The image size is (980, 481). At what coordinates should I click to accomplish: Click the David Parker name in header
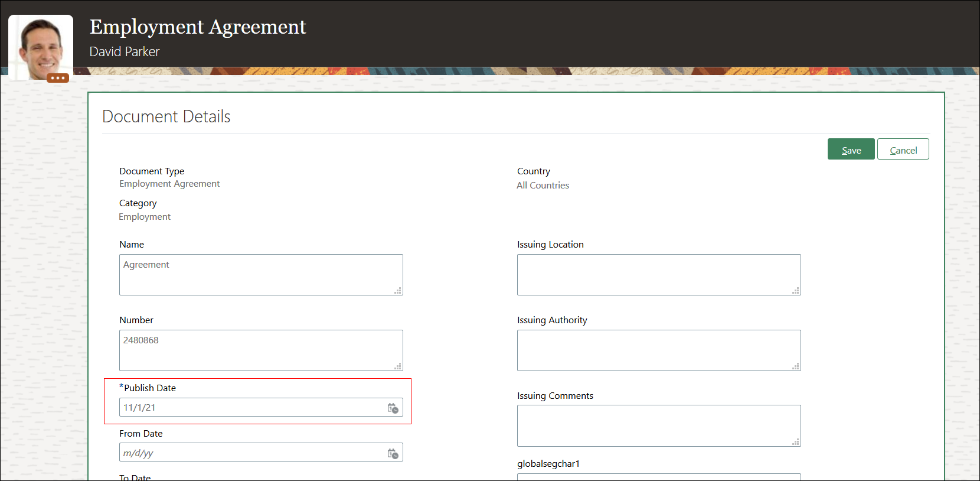tap(125, 52)
